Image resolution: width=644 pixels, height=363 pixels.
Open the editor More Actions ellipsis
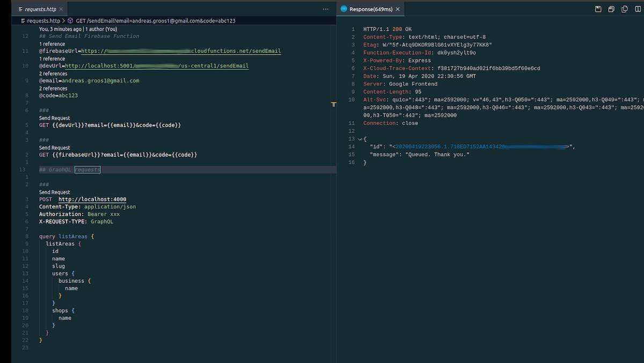coord(325,9)
